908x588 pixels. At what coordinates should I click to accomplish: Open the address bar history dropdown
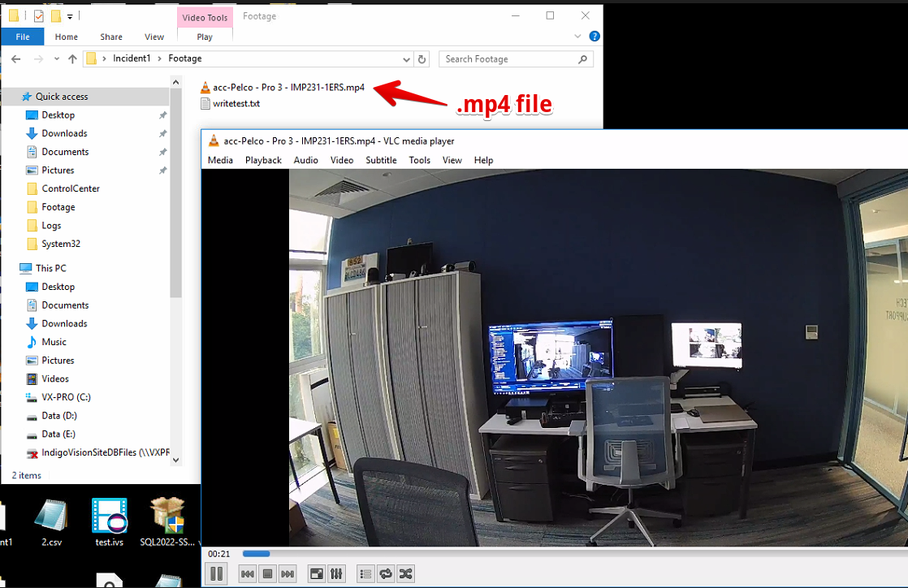click(406, 58)
